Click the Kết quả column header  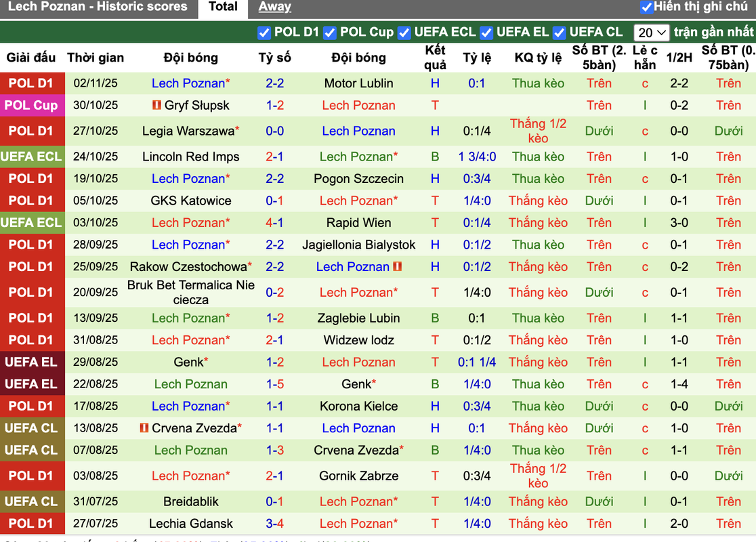click(435, 58)
